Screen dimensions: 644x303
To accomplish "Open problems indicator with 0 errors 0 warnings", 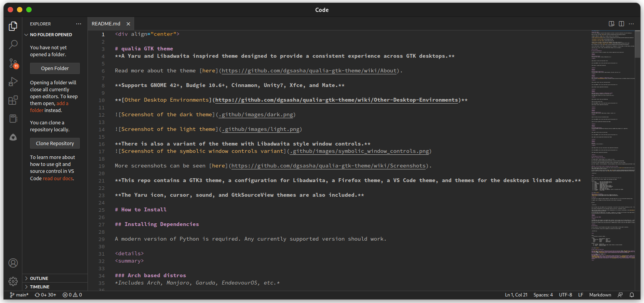I will [72, 295].
